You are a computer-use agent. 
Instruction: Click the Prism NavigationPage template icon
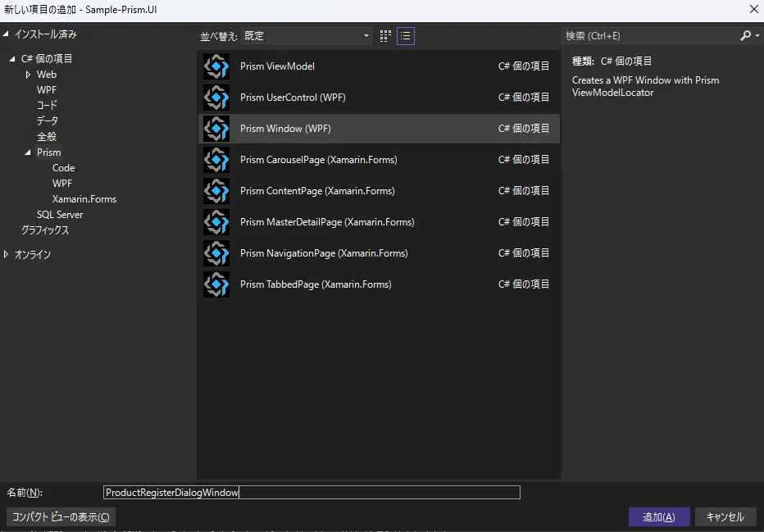click(216, 253)
